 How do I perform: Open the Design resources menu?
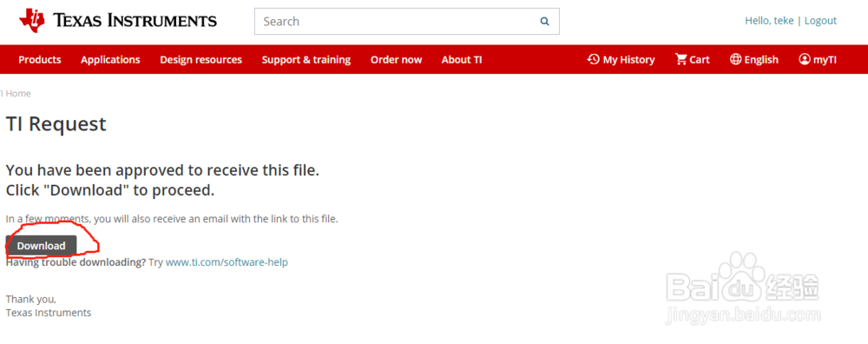pyautogui.click(x=201, y=60)
